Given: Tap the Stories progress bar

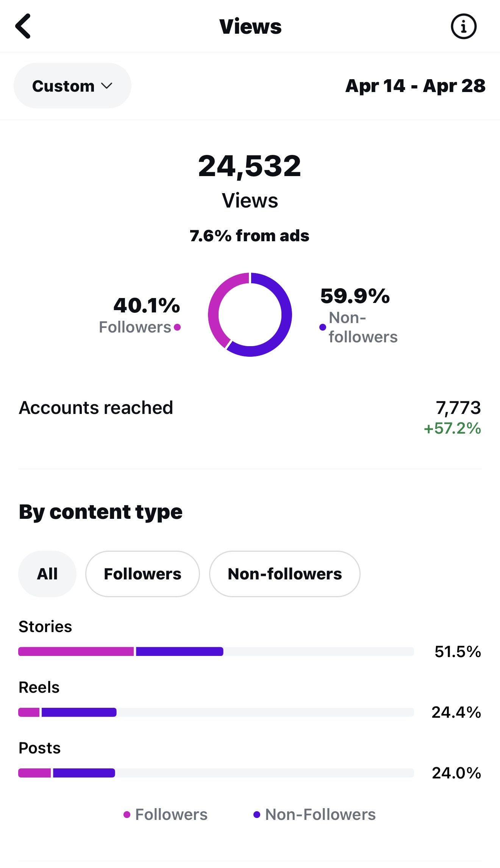Looking at the screenshot, I should tap(216, 651).
